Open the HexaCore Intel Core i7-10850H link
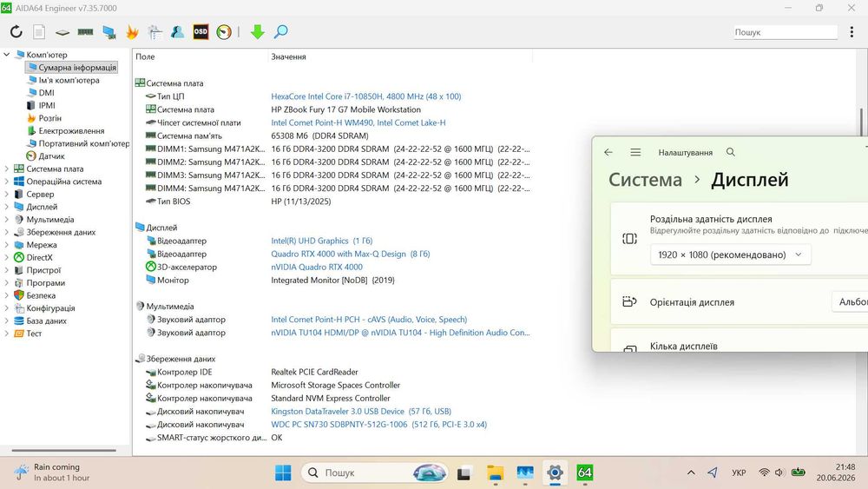The height and width of the screenshot is (489, 868). 366,96
